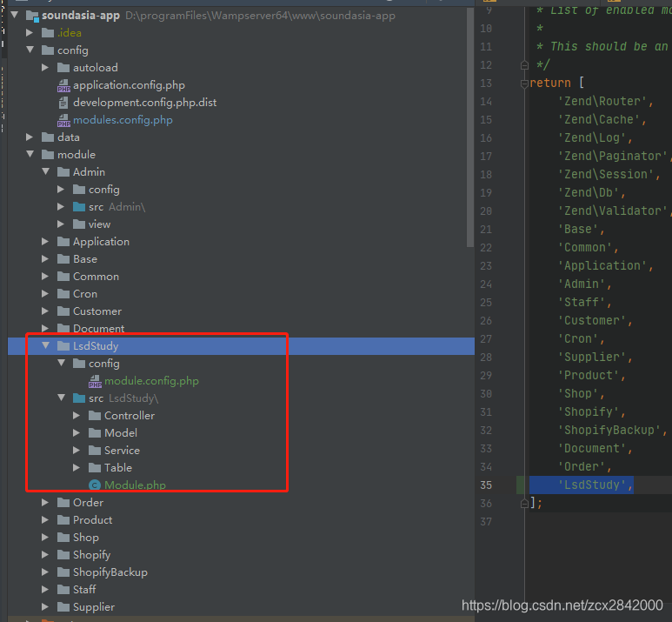This screenshot has width=672, height=622.
Task: Click the Cron folder icon
Action: tap(63, 294)
